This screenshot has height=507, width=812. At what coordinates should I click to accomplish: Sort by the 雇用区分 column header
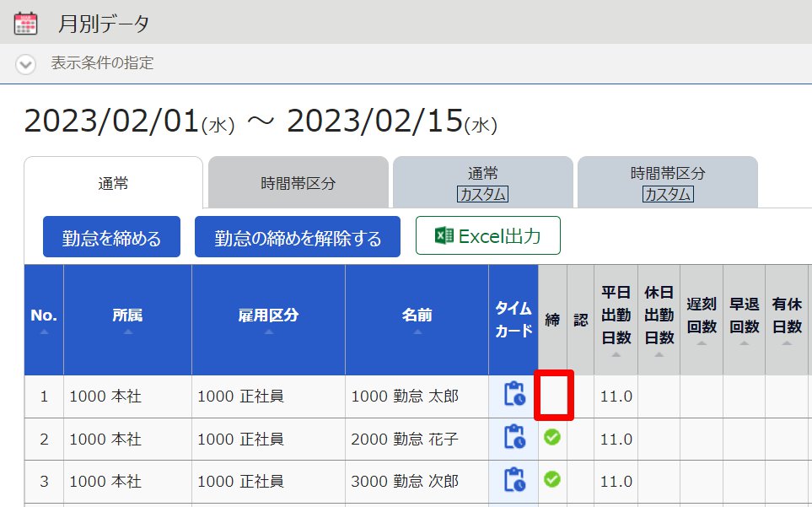tap(268, 320)
